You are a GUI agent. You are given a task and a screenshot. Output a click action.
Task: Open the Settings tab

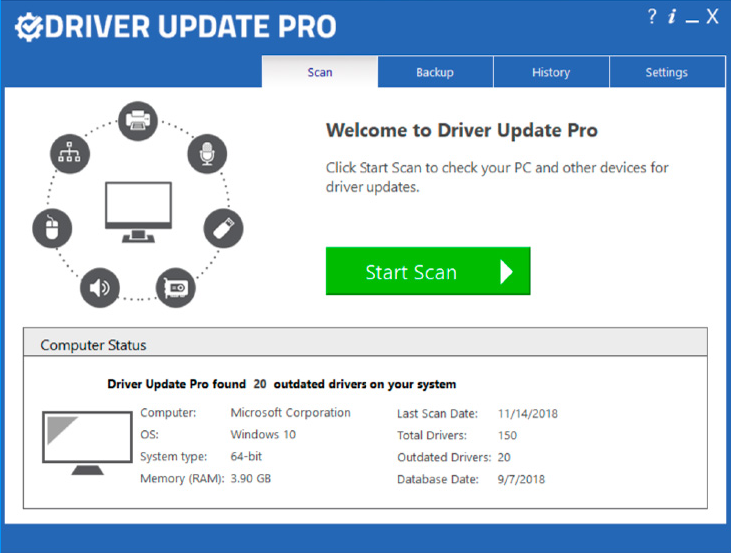pyautogui.click(x=667, y=72)
